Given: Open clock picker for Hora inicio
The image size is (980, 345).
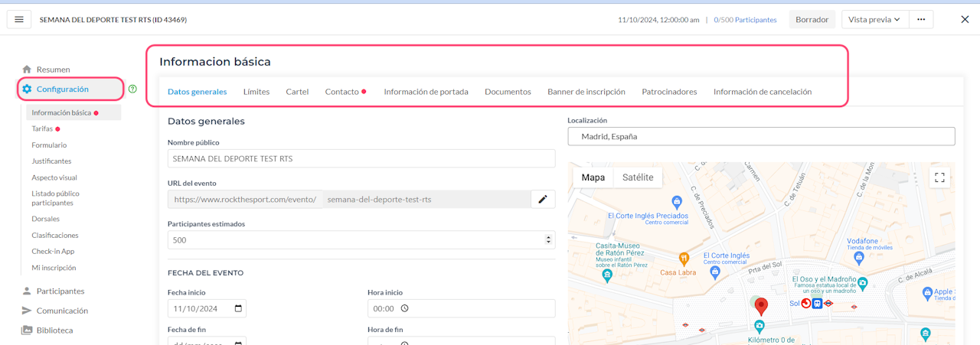Looking at the screenshot, I should pyautogui.click(x=404, y=308).
